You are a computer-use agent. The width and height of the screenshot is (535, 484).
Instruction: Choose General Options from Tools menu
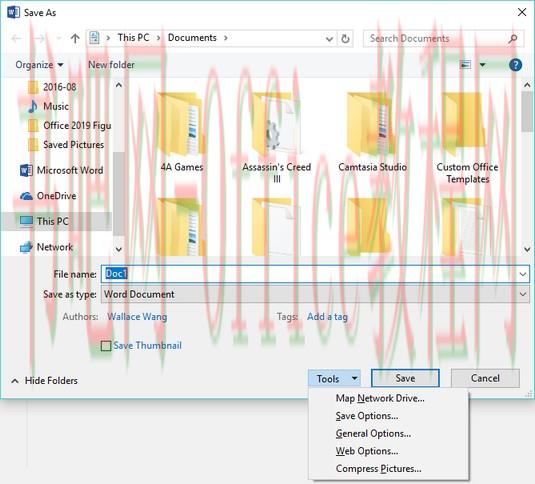click(373, 434)
